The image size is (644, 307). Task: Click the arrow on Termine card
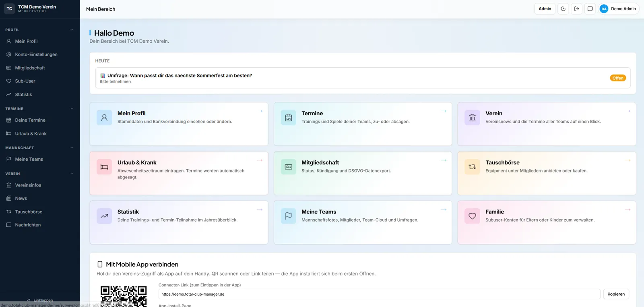click(444, 111)
